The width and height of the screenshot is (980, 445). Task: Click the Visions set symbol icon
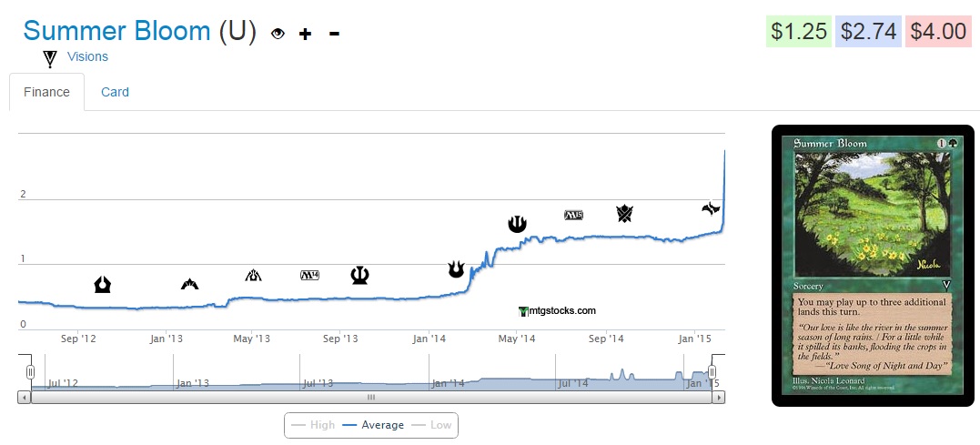(x=50, y=59)
